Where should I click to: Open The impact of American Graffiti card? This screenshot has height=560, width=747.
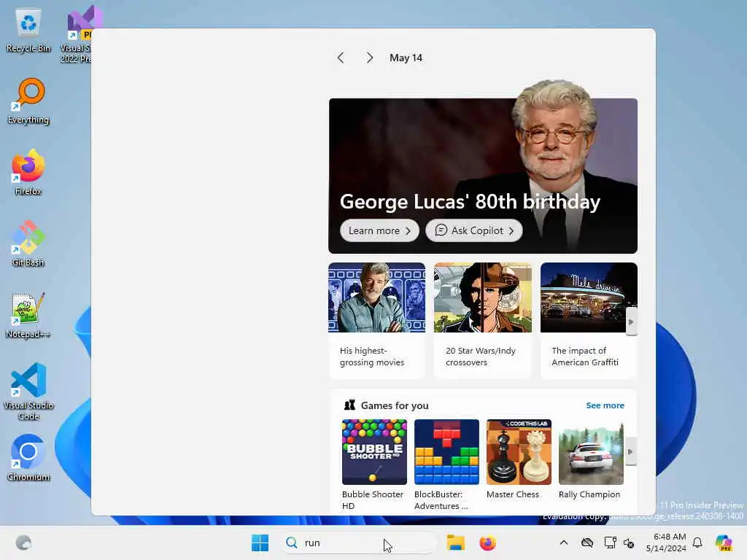point(589,321)
